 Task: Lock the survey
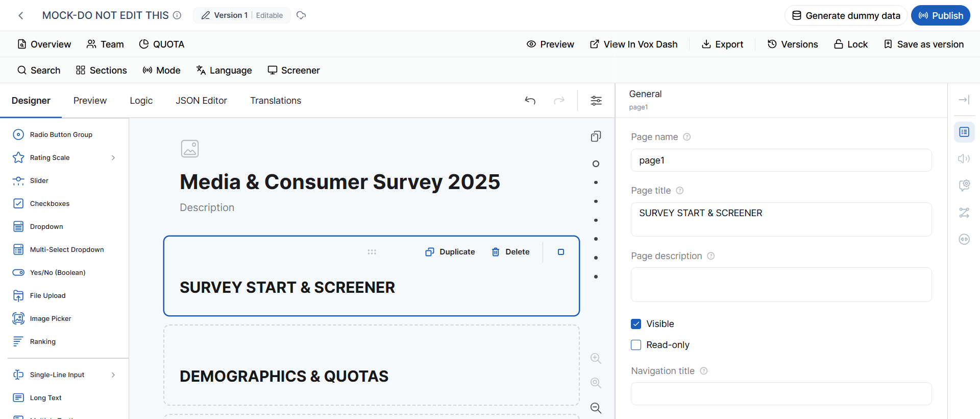(851, 44)
